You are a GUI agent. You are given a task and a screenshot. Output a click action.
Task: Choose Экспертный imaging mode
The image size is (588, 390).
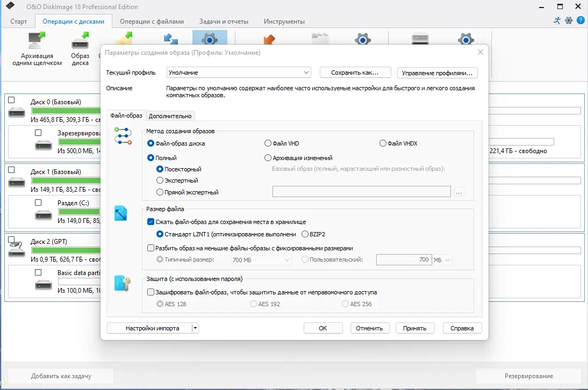coord(160,180)
